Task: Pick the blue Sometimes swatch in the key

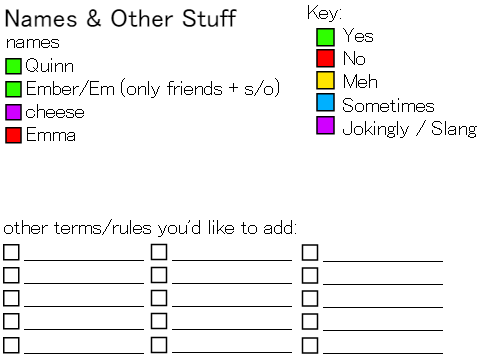Action: coord(325,102)
